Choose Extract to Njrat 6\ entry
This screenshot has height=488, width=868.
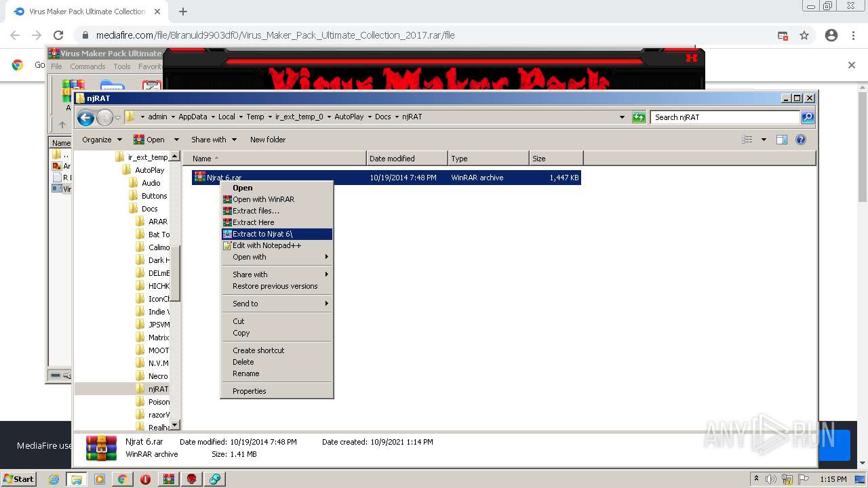[277, 234]
